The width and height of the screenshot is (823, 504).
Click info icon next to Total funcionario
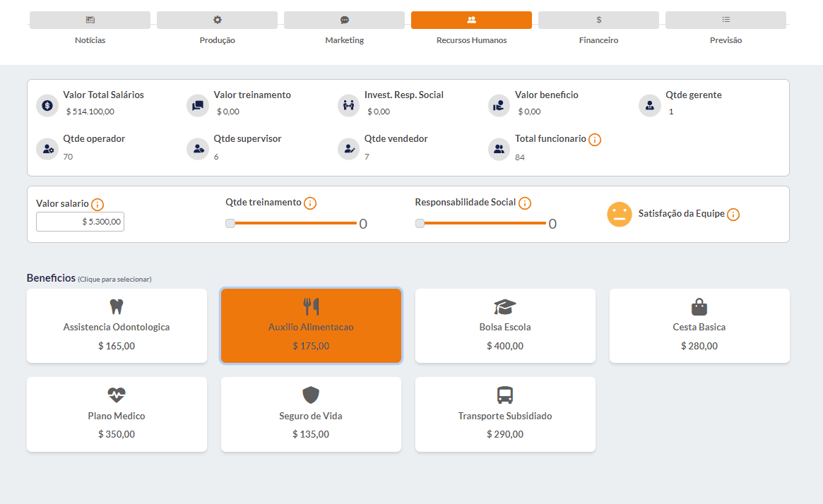[x=595, y=140]
